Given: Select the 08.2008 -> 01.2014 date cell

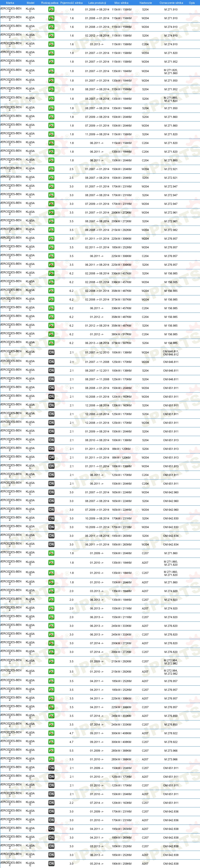Looking at the screenshot, I should pos(97,388).
